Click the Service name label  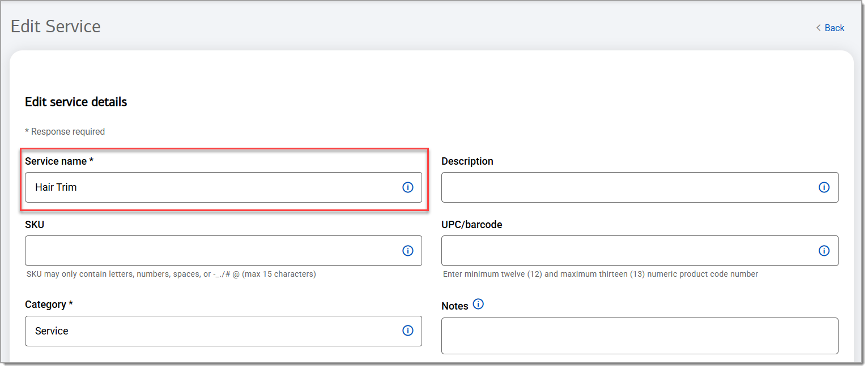point(59,161)
